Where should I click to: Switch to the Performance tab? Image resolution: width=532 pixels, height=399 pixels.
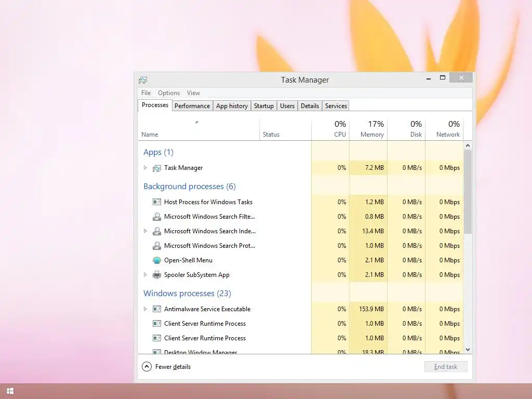192,106
